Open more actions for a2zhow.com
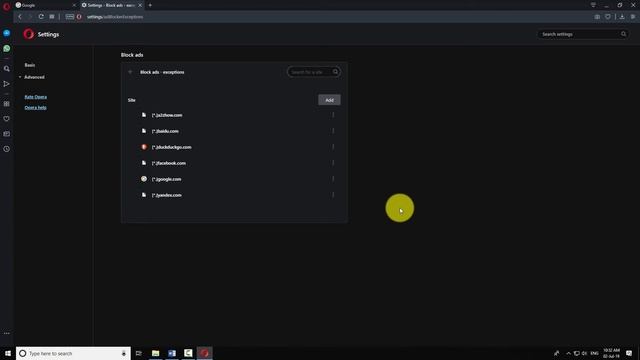The height and width of the screenshot is (360, 640). tap(333, 115)
